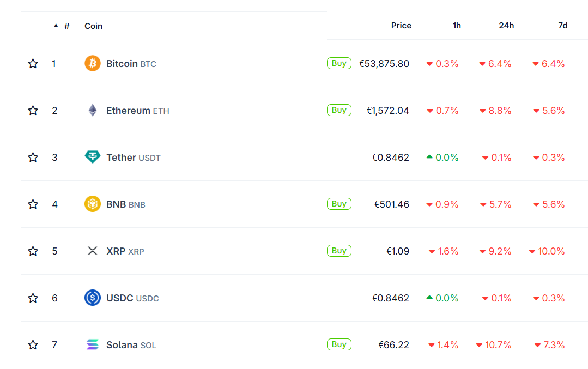Favorite Bitcoin with its star toggle
The height and width of the screenshot is (369, 588).
pos(33,64)
